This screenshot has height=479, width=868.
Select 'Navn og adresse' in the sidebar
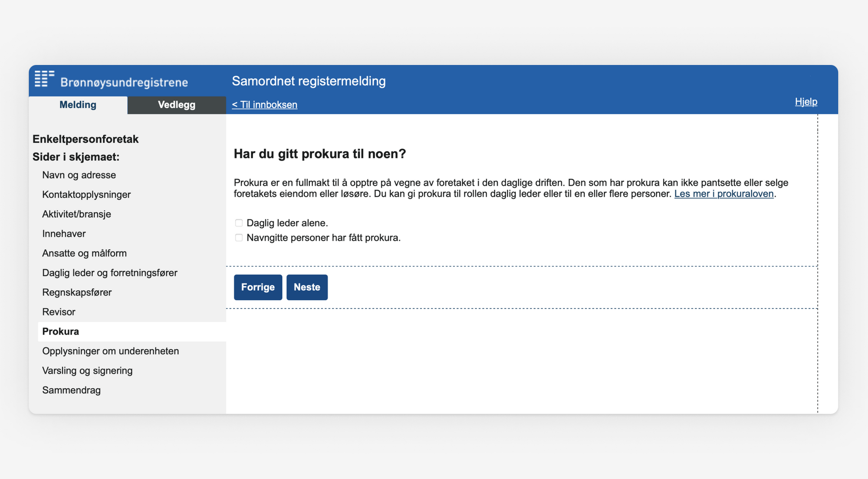(79, 175)
